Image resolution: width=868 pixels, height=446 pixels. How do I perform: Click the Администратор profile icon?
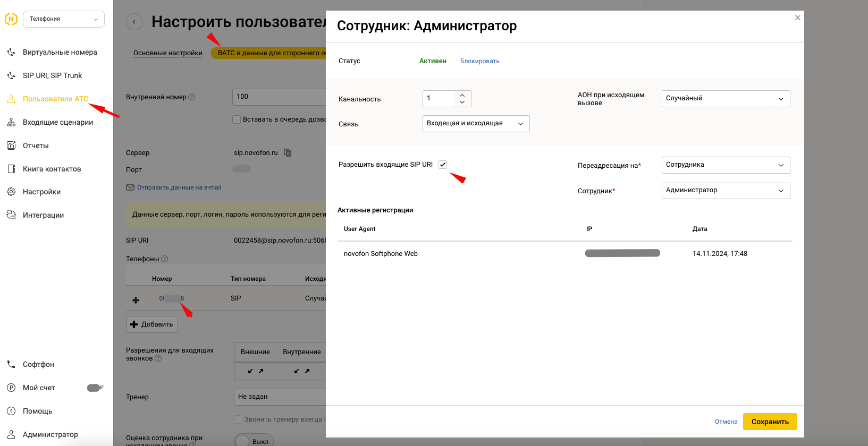coord(11,434)
